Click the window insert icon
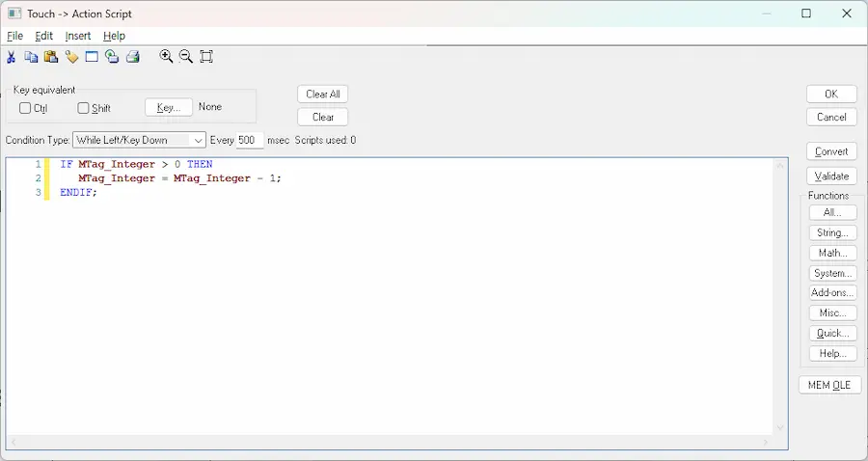Viewport: 868px width, 461px height. [92, 57]
